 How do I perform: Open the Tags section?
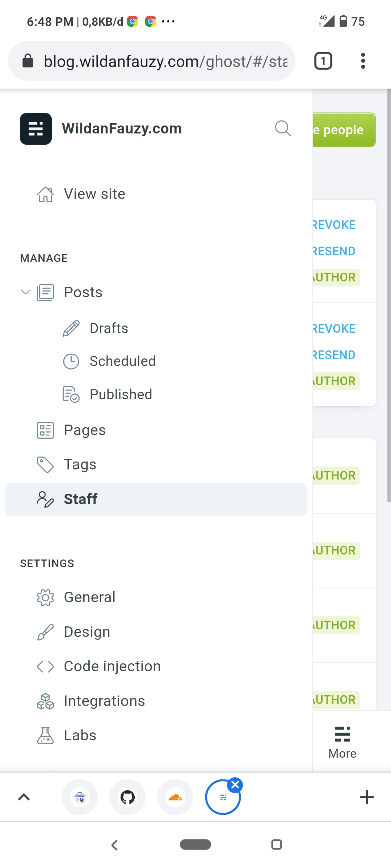[80, 465]
